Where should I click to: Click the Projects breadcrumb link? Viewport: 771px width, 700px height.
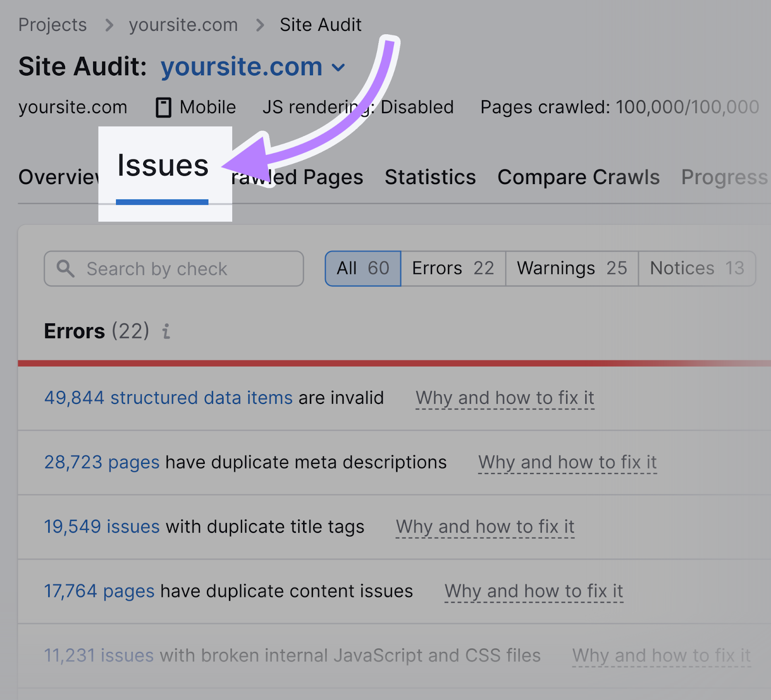53,25
